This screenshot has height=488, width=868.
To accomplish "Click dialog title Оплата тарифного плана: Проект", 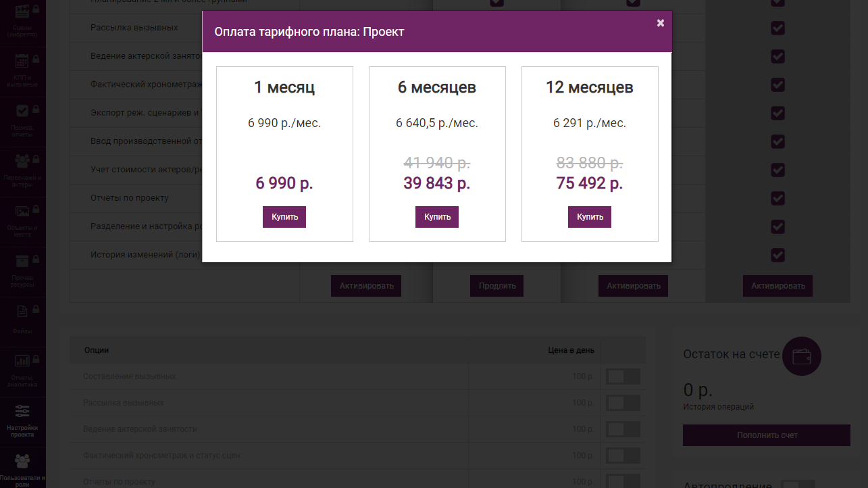I will pyautogui.click(x=309, y=32).
